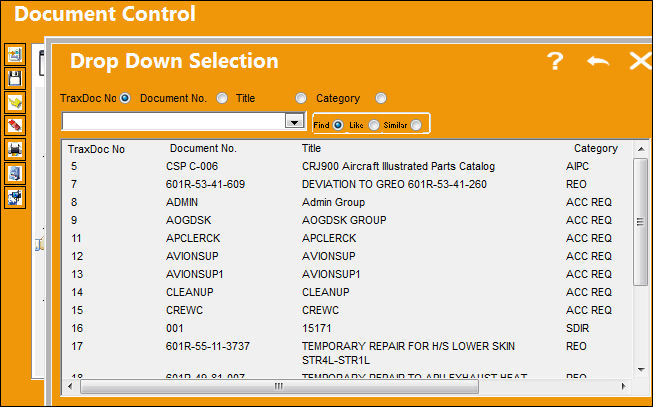Screen dimensions: 653x407
Task: Click DEVIATION TO GREO 601R-53-41-260 title
Action: [x=394, y=184]
